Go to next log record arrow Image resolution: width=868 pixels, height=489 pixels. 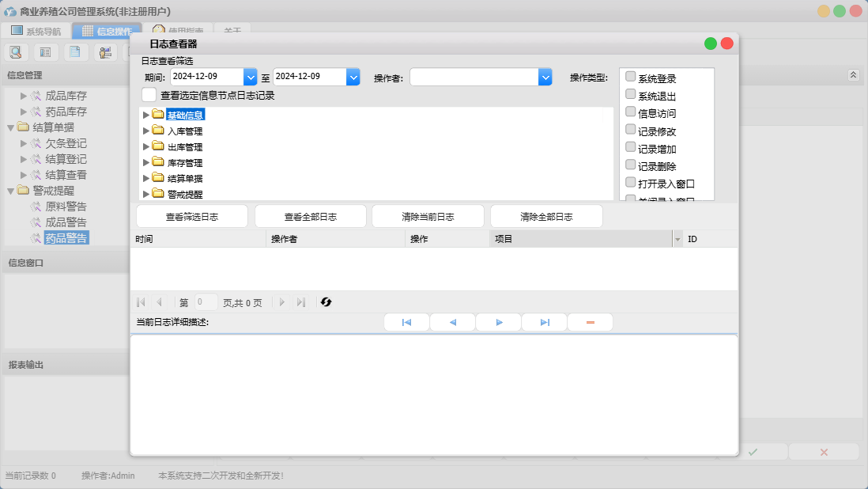[499, 323]
